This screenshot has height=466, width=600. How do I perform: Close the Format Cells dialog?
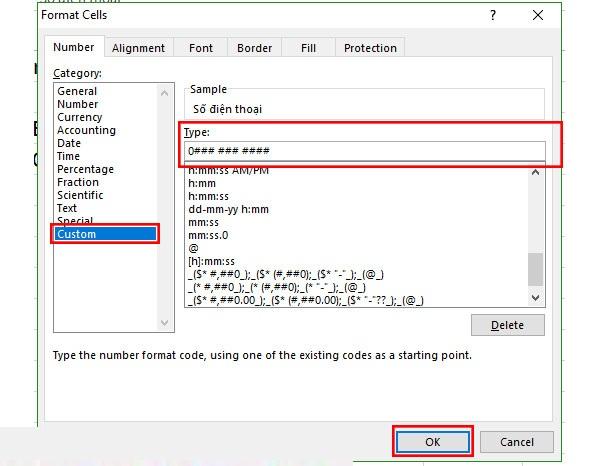pyautogui.click(x=538, y=15)
